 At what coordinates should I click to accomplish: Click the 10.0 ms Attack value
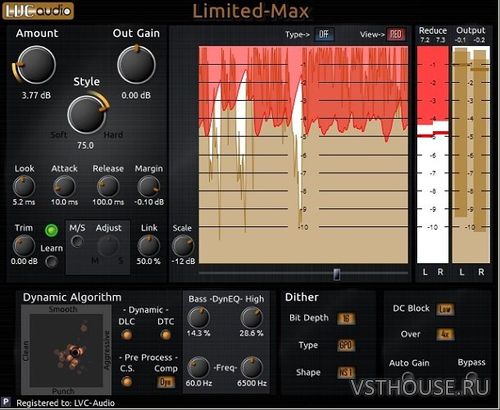pos(64,202)
